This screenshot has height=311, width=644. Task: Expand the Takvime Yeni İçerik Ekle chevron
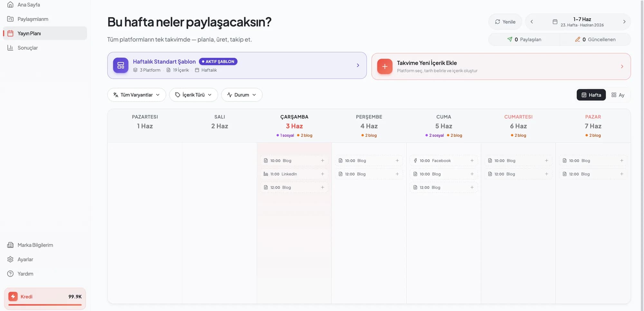[622, 67]
